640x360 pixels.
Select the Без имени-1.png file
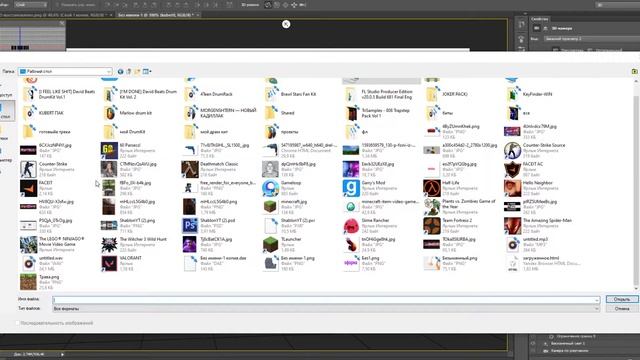[289, 263]
